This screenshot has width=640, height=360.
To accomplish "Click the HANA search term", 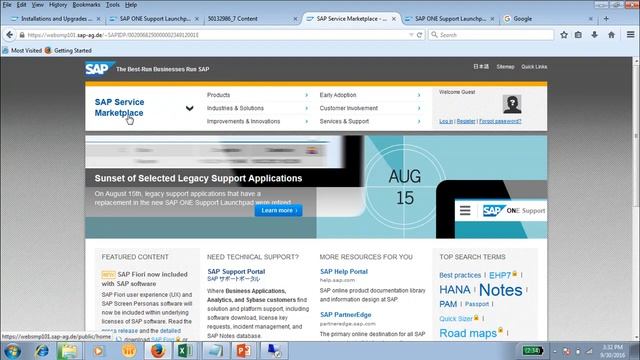I will click(455, 289).
